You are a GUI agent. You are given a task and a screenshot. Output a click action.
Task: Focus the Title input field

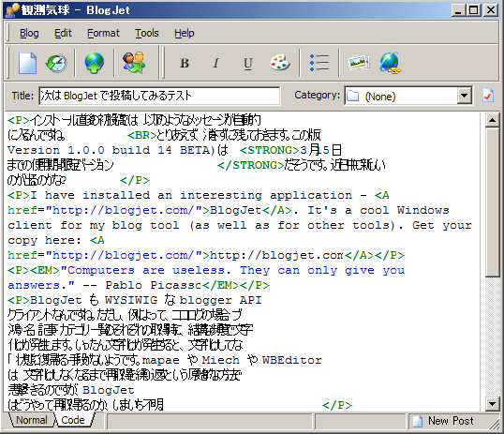(159, 96)
